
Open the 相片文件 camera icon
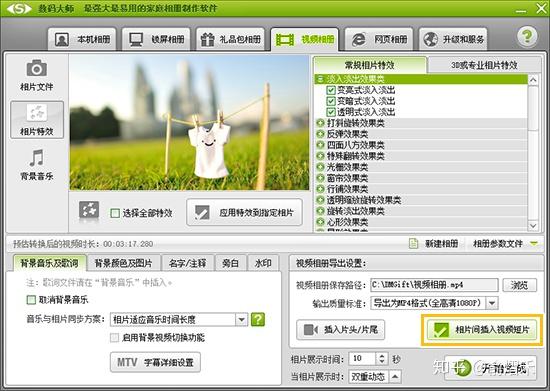[36, 68]
